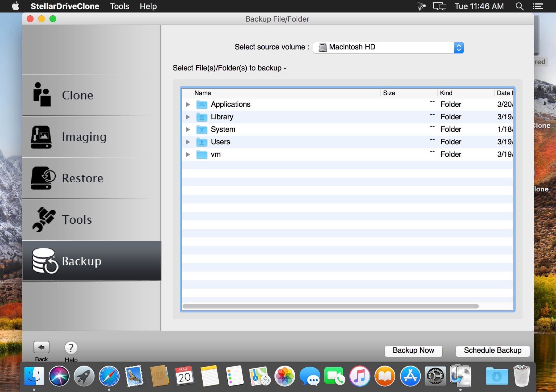Open Stellar Drive Clone Dock icon
The image size is (556, 392).
tap(460, 376)
